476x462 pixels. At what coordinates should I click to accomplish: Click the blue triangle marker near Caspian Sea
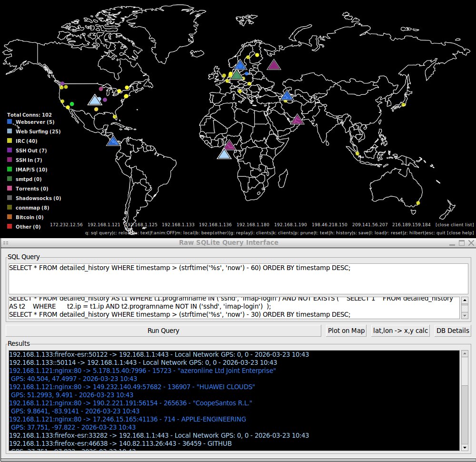click(286, 96)
